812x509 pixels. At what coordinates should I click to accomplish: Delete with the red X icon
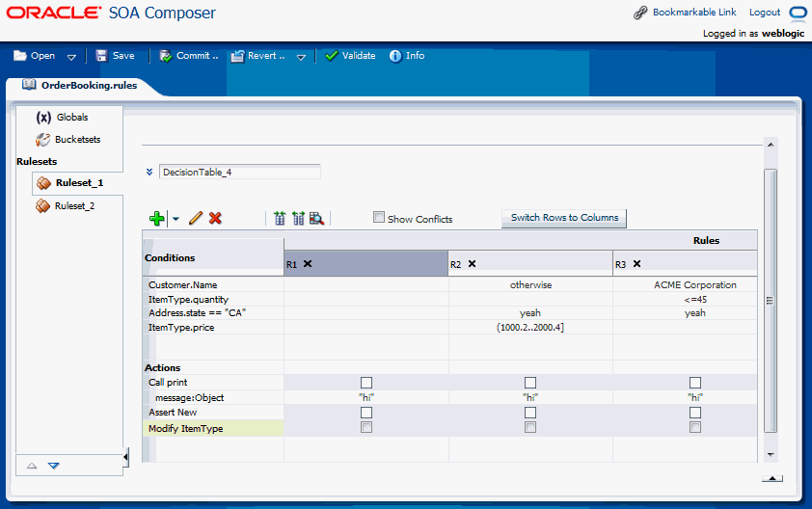[x=215, y=218]
